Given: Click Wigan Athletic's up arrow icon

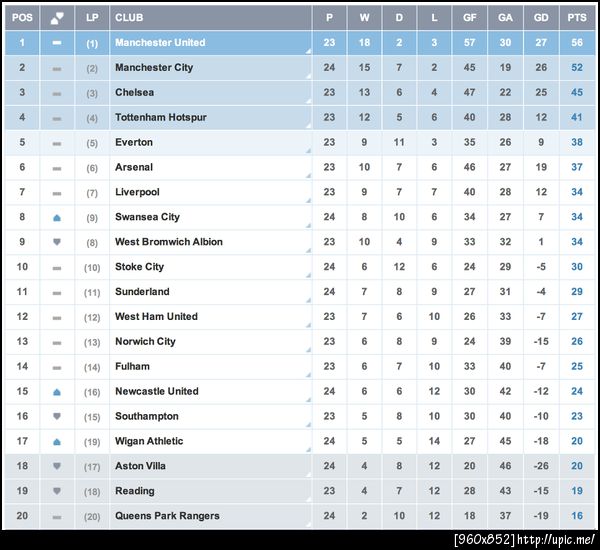Looking at the screenshot, I should 57,441.
